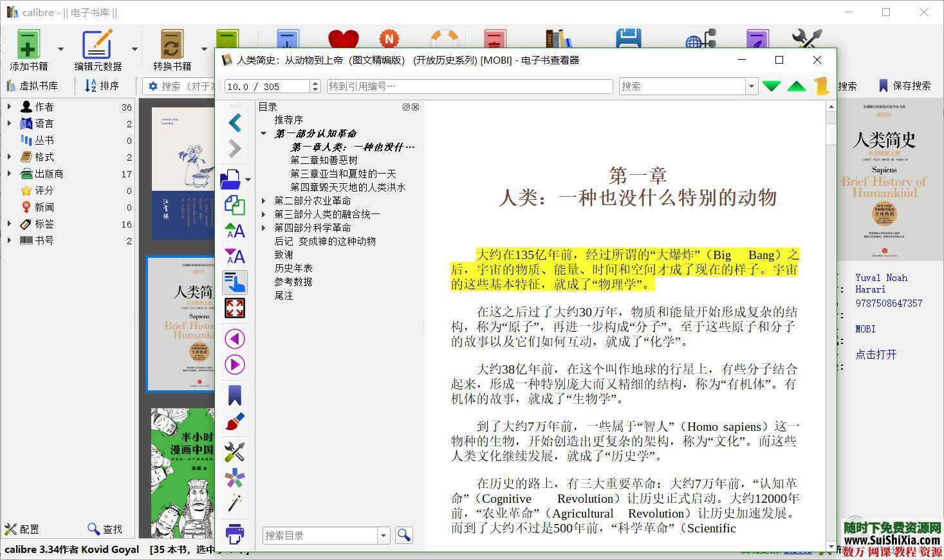Collapse the 第一部分认知革命 tree section
Screen dimensions: 944x560
(264, 134)
